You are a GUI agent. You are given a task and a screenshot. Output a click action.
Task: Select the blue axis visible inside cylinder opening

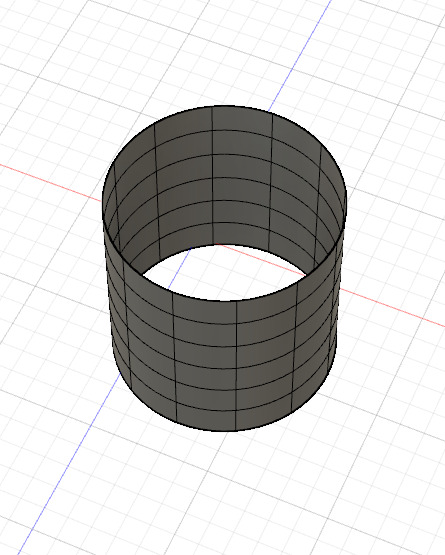point(179,266)
